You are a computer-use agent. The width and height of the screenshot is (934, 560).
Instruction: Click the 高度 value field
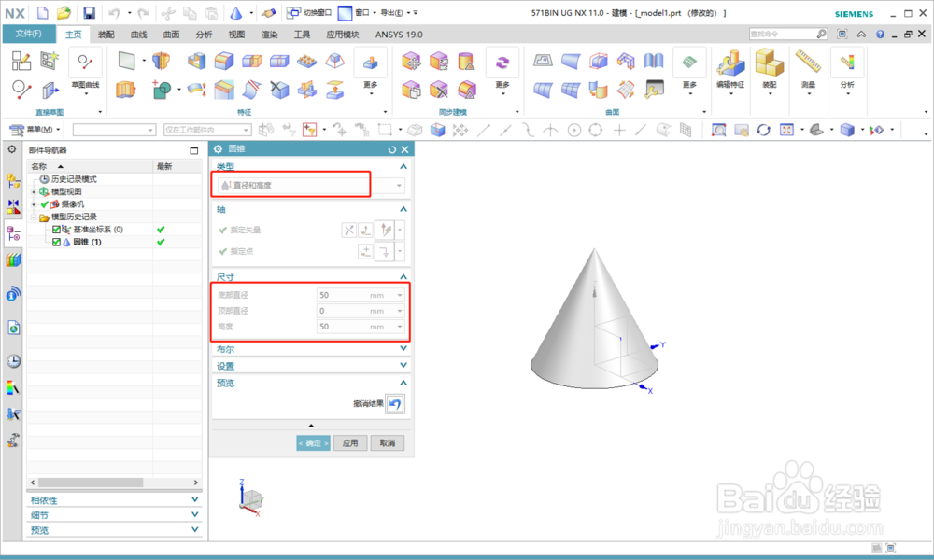click(360, 326)
